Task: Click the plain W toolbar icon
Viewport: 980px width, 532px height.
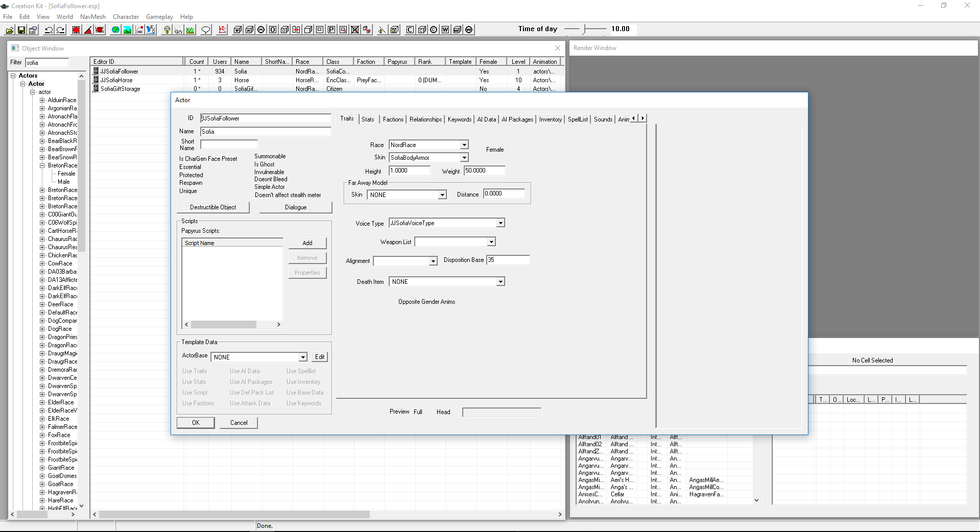Action: pos(445,30)
